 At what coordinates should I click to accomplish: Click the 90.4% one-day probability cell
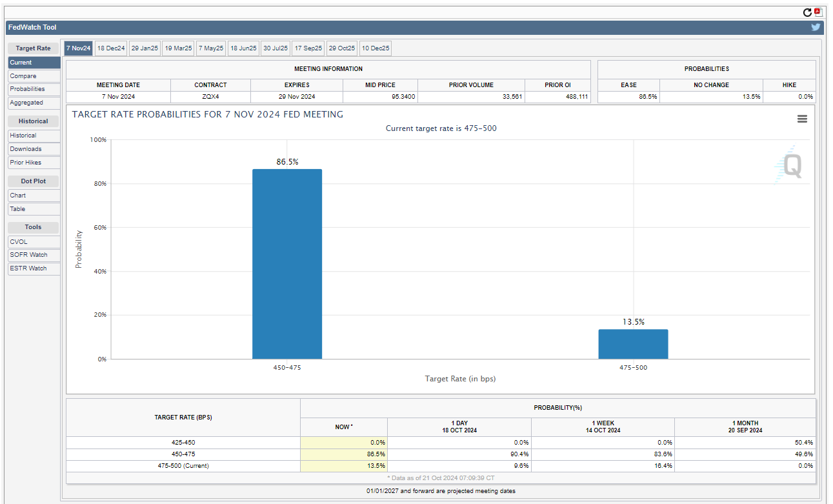[x=459, y=454]
